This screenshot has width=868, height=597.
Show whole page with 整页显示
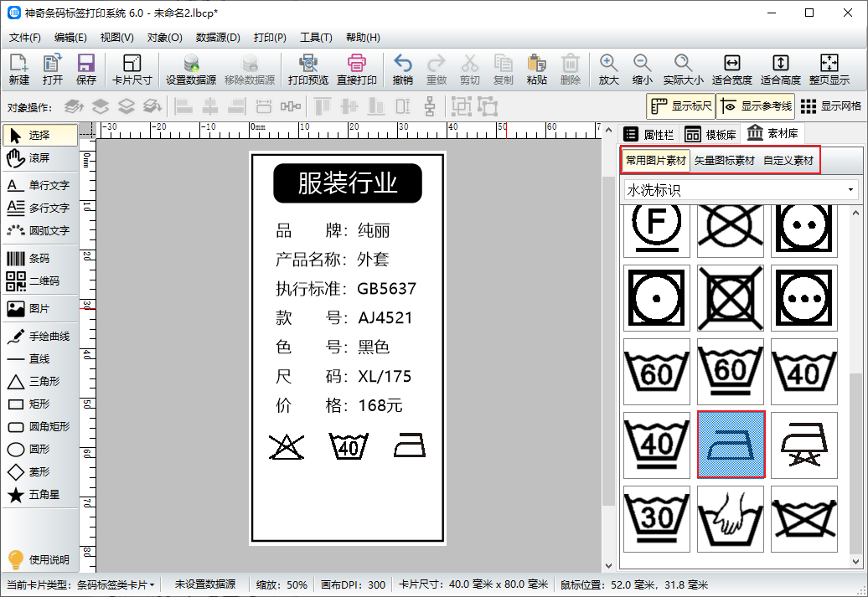click(x=829, y=69)
